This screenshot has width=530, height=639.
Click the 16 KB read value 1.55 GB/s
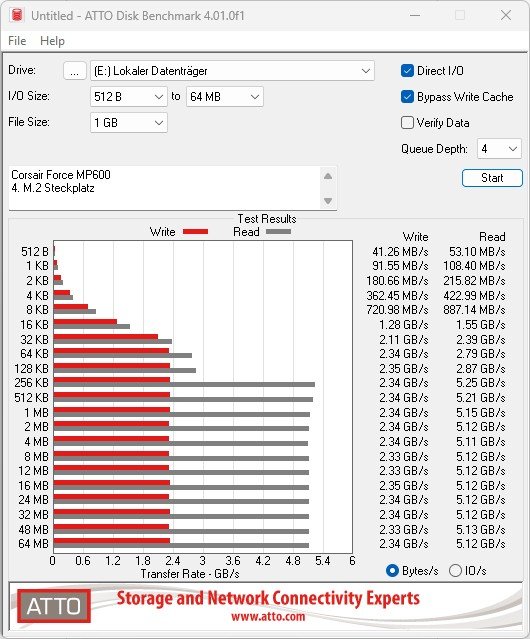click(481, 325)
